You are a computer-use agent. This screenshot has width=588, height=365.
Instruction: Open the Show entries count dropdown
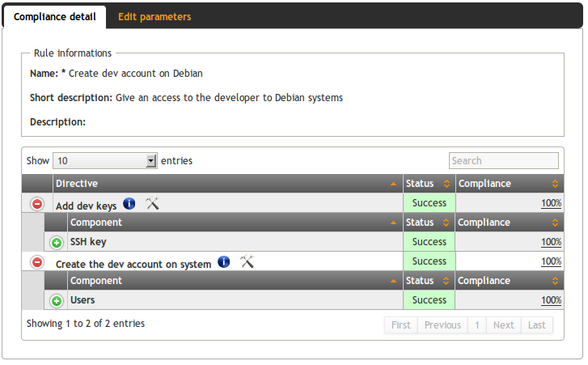coord(105,161)
